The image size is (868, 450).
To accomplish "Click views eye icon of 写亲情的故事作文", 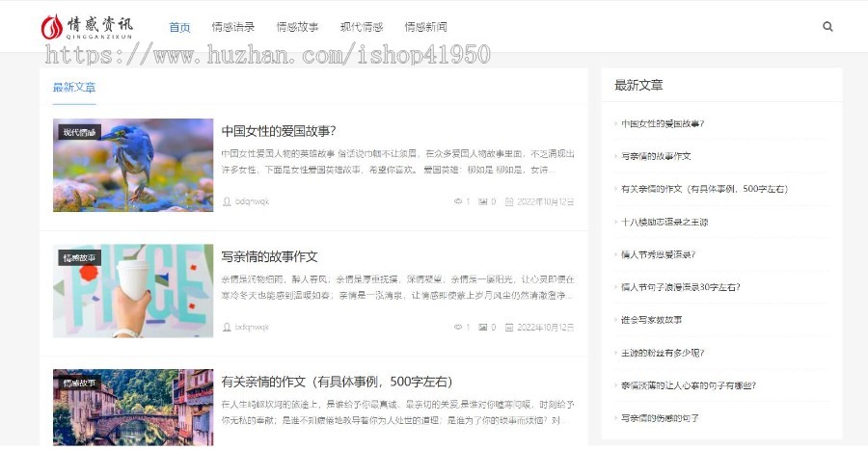I will click(x=458, y=327).
